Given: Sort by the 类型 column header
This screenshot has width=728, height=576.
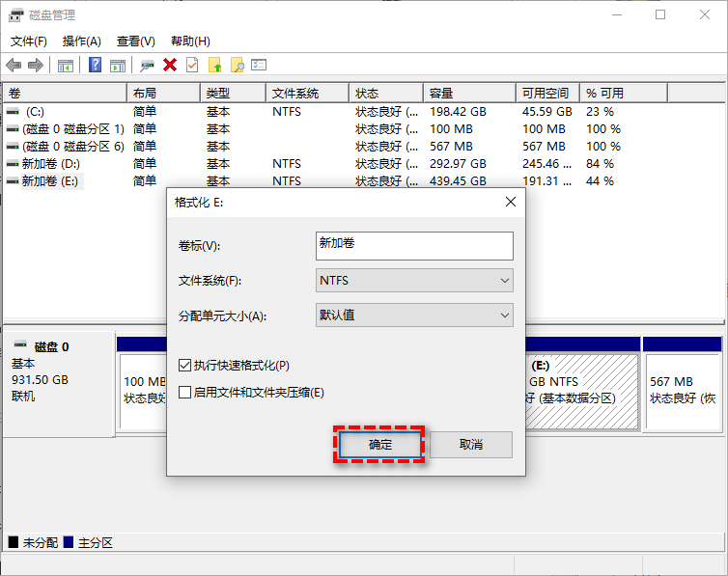Looking at the screenshot, I should click(234, 94).
